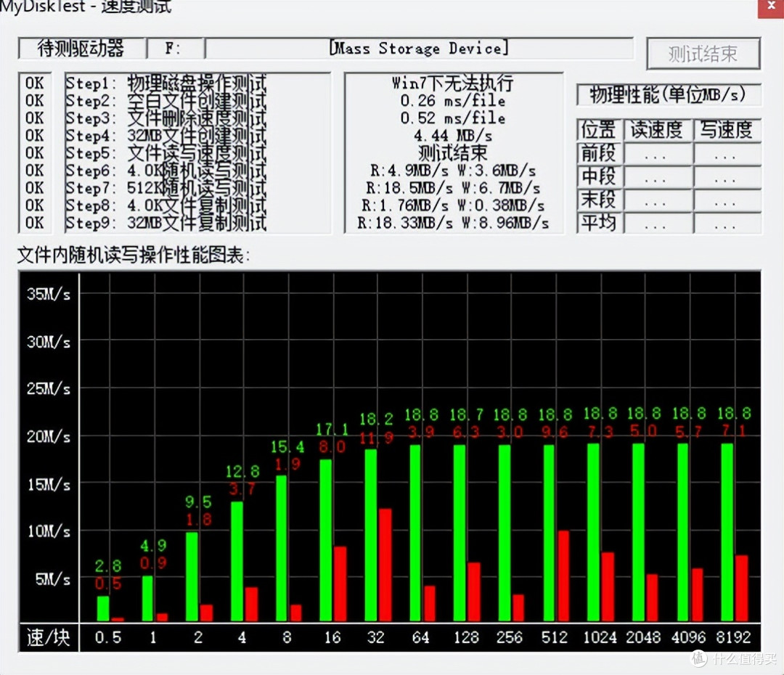Click the 末段 row label
The height and width of the screenshot is (675, 784).
599,200
